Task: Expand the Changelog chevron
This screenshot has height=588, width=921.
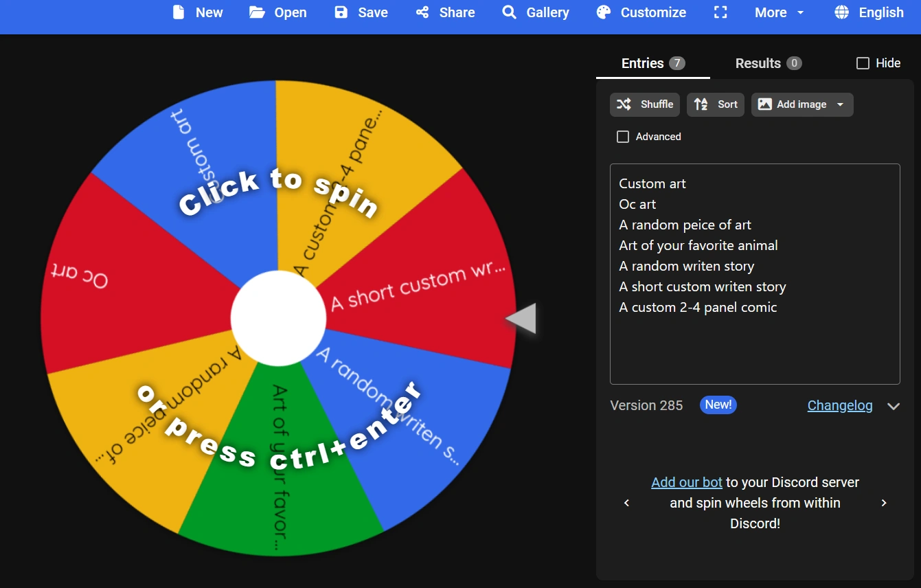Action: click(894, 406)
